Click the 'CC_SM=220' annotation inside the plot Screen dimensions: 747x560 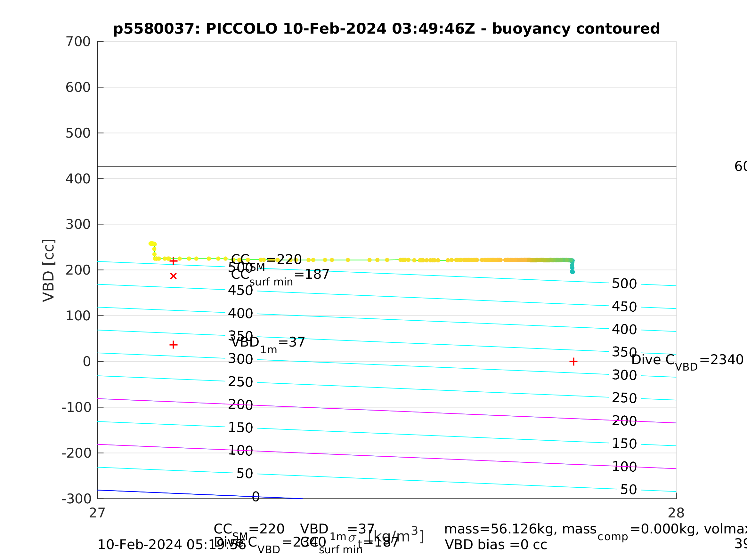coord(266,262)
